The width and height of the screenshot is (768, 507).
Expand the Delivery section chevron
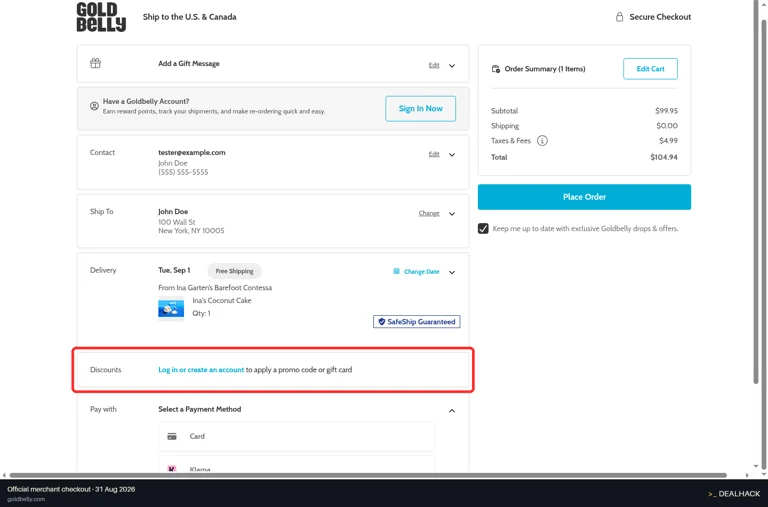[452, 272]
